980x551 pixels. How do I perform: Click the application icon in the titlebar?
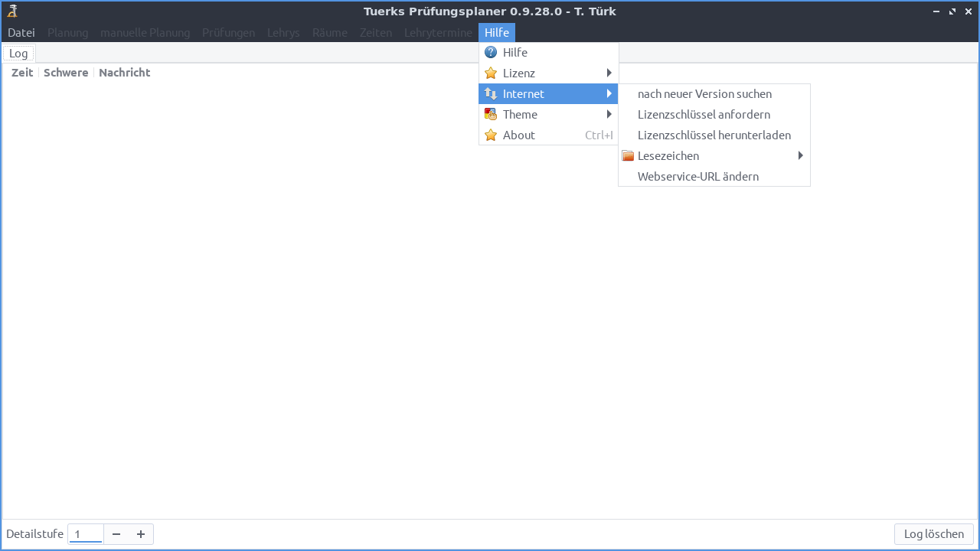coord(11,11)
